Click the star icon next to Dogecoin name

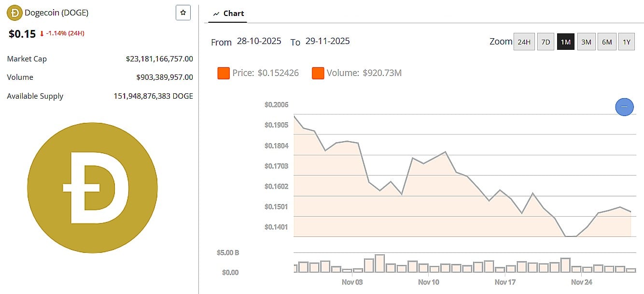click(x=183, y=13)
